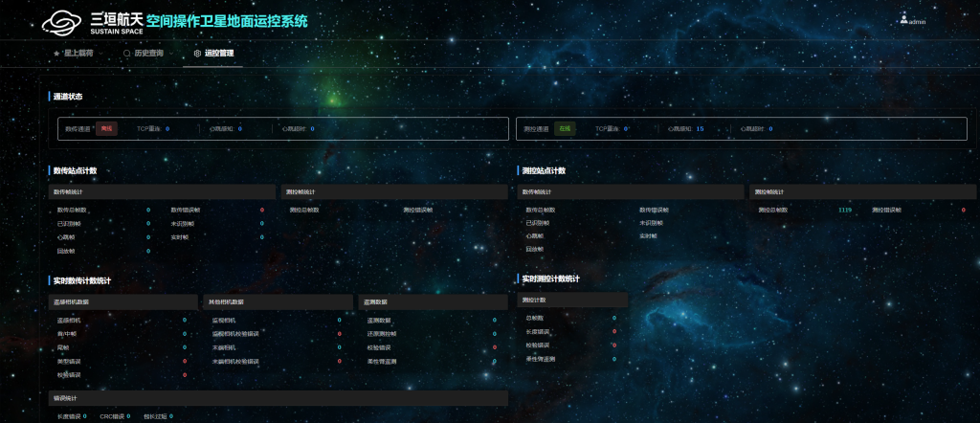
Task: Expand the 星上载荷 menu chevron
Action: [102, 54]
